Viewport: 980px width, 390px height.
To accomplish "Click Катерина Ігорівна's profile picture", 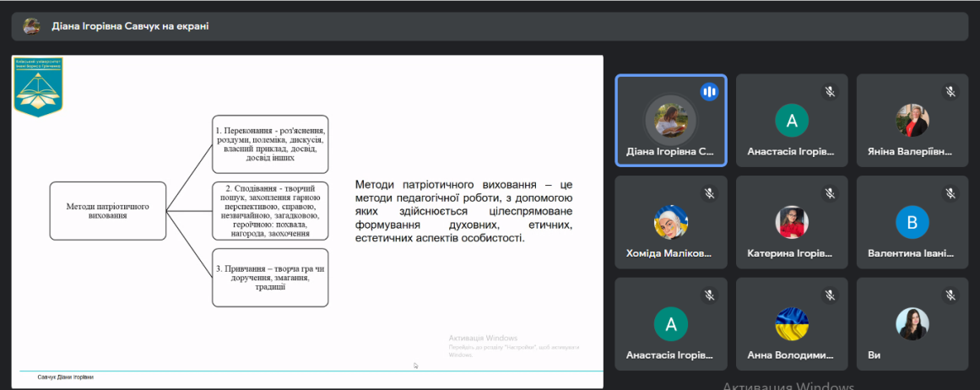I will pyautogui.click(x=792, y=222).
